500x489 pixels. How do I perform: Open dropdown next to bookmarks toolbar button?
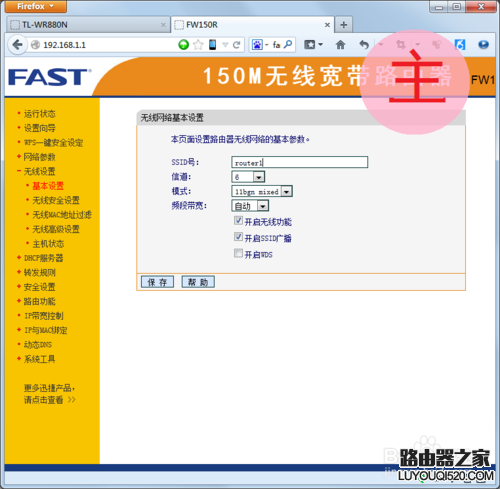click(x=320, y=45)
